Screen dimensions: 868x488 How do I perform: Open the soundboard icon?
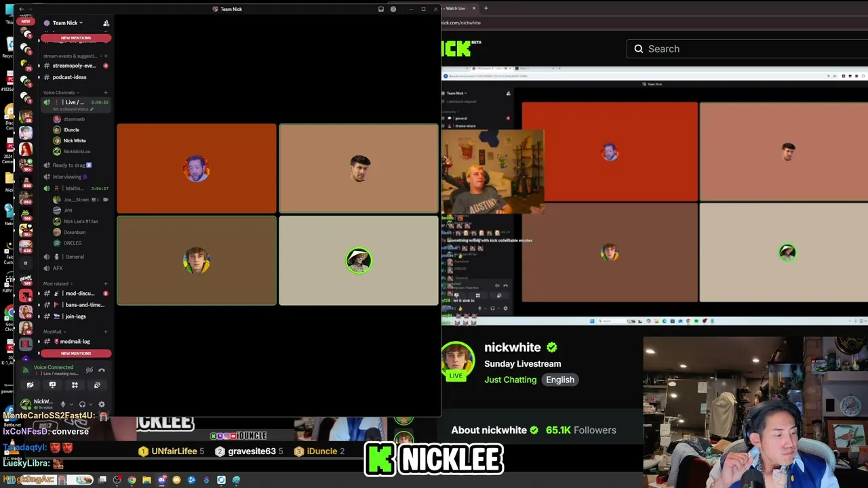97,385
